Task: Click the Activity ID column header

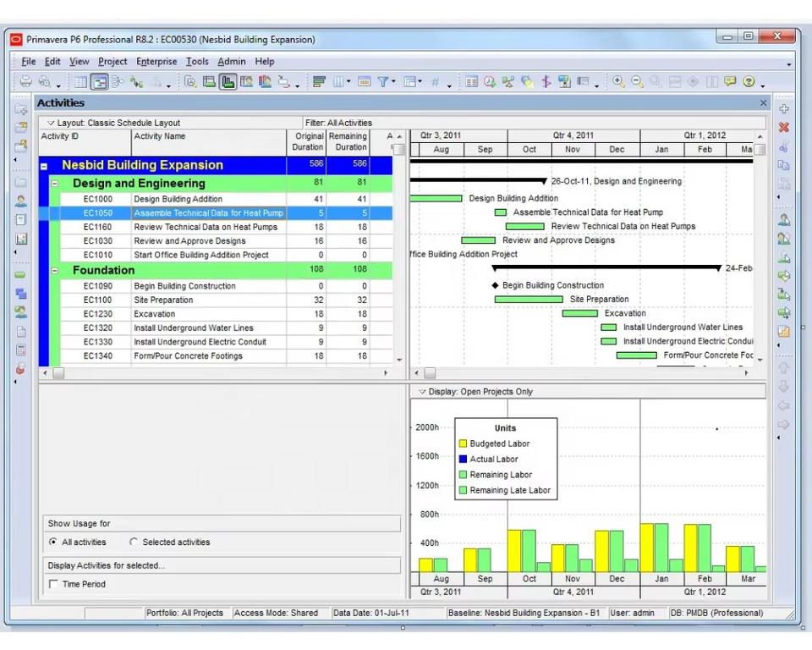Action: click(x=85, y=142)
